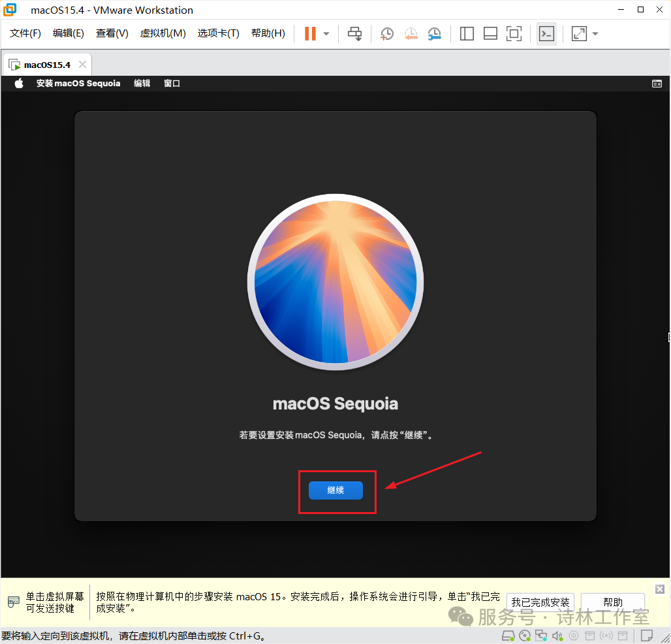Click the 单击虚拟屏幕 可发送按键 hint text

[x=55, y=602]
